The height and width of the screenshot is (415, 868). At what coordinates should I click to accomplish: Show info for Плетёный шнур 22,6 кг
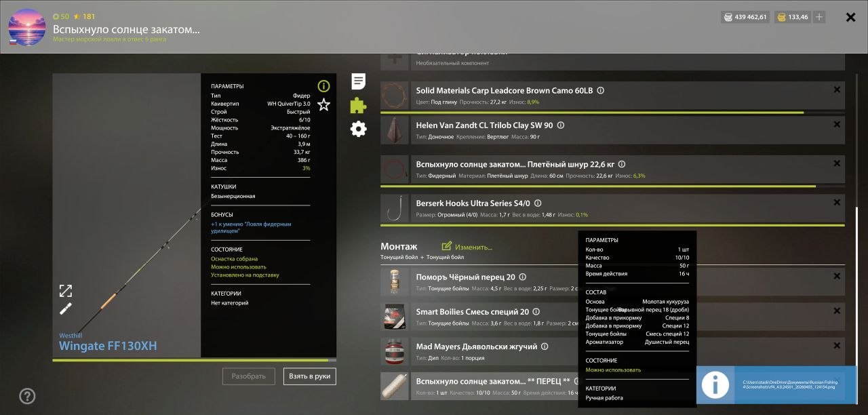click(621, 164)
